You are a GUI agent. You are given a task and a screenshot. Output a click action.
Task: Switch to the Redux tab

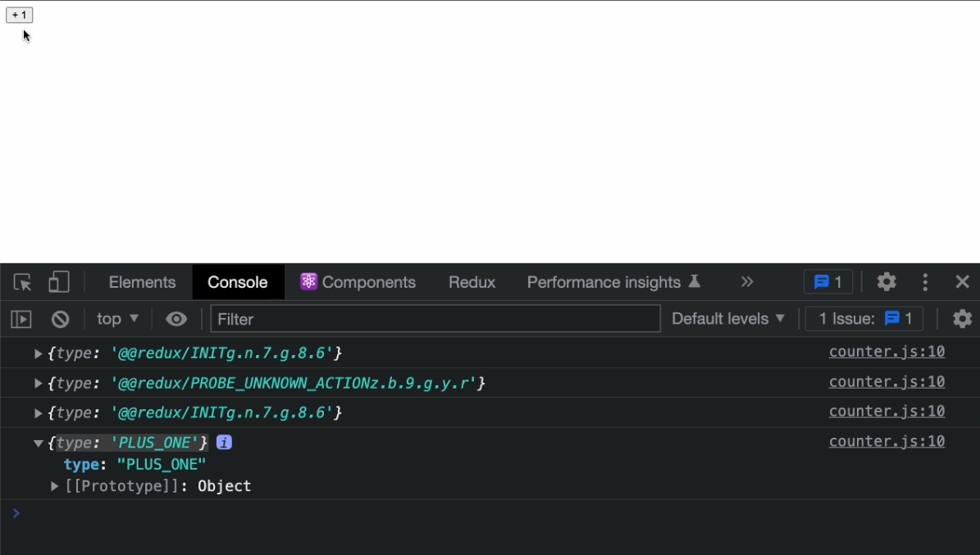tap(472, 281)
